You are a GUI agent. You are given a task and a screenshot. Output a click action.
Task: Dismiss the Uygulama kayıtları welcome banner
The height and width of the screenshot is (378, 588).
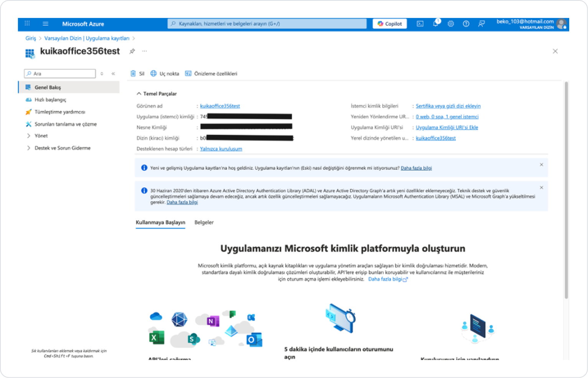point(542,165)
